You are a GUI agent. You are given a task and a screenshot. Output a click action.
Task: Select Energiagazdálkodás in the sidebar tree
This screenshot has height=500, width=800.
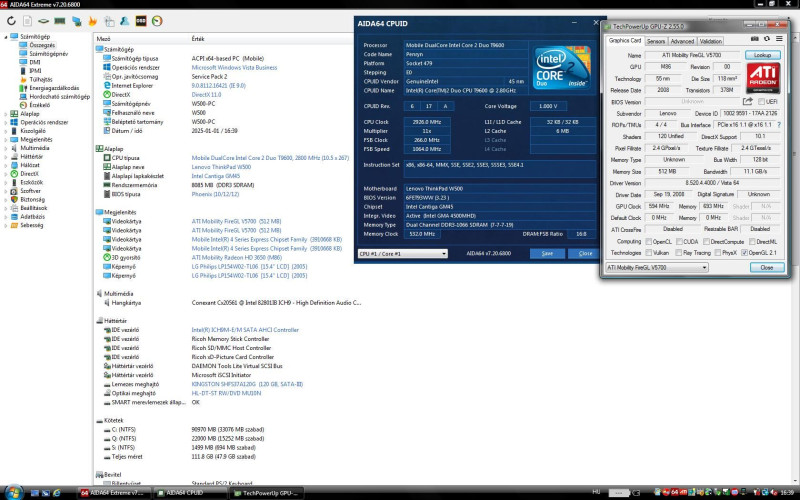click(x=54, y=88)
